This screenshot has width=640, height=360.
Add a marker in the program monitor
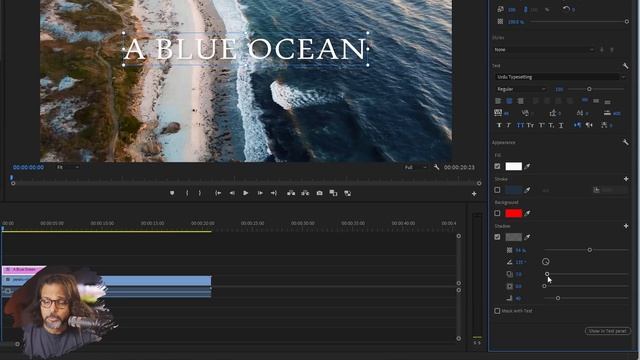(172, 193)
